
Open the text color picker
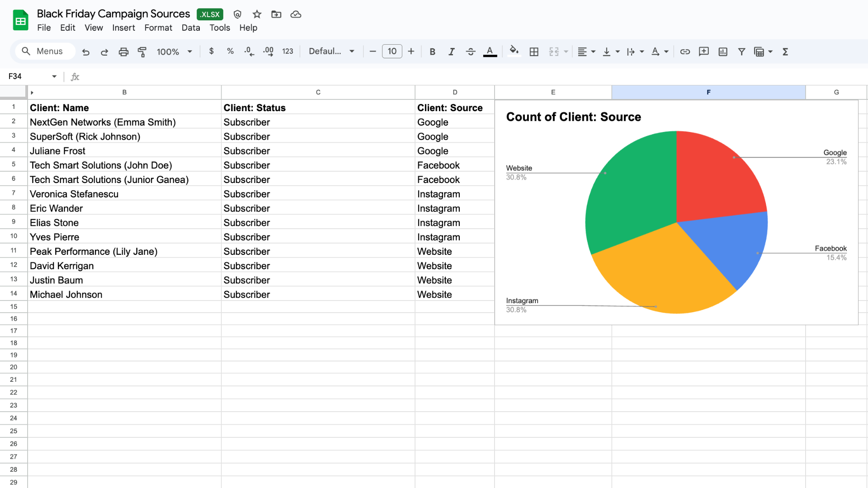pyautogui.click(x=490, y=52)
